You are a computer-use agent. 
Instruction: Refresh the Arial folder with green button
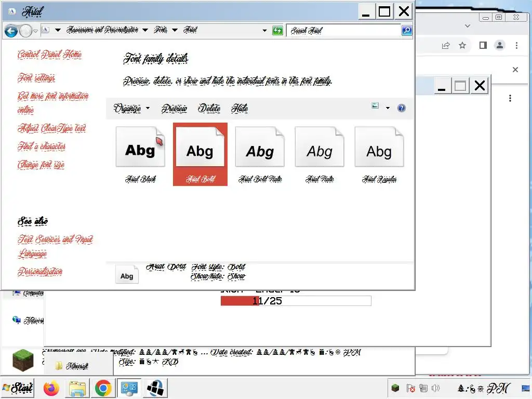(x=277, y=31)
